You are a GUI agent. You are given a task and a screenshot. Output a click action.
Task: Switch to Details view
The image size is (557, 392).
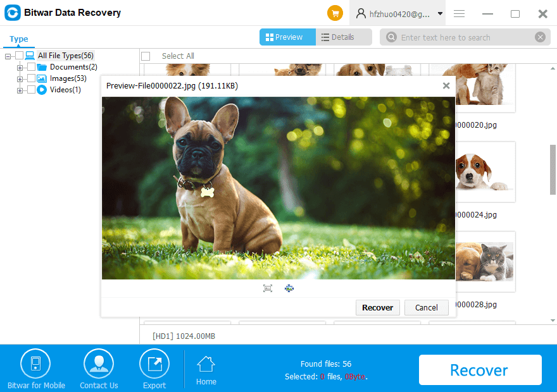tap(344, 37)
